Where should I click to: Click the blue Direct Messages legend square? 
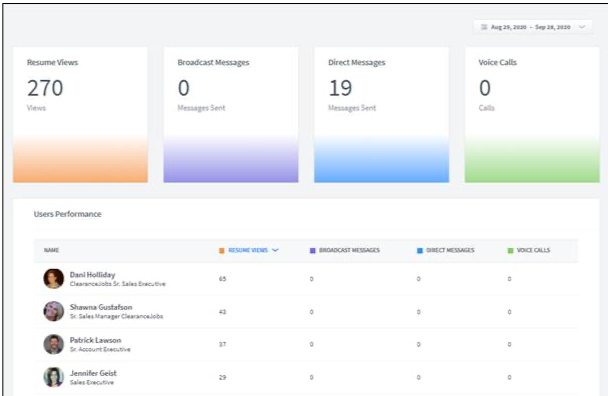click(420, 251)
